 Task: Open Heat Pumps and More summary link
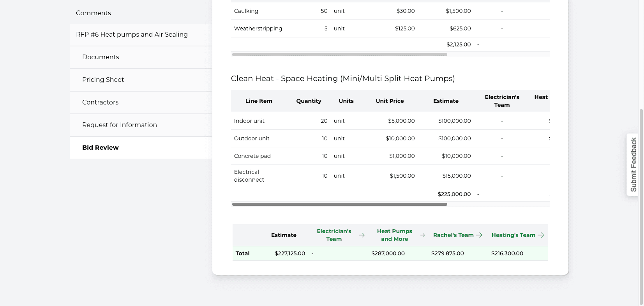click(x=394, y=235)
